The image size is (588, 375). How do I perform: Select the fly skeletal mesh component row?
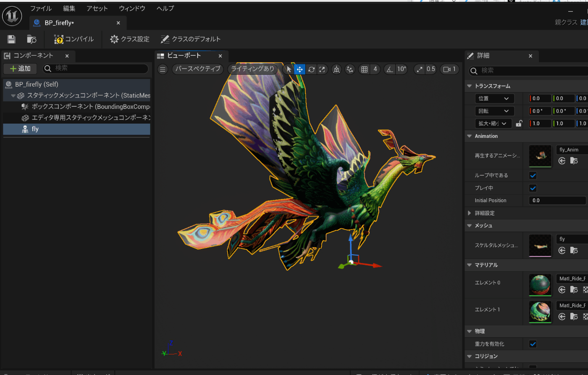coord(76,129)
